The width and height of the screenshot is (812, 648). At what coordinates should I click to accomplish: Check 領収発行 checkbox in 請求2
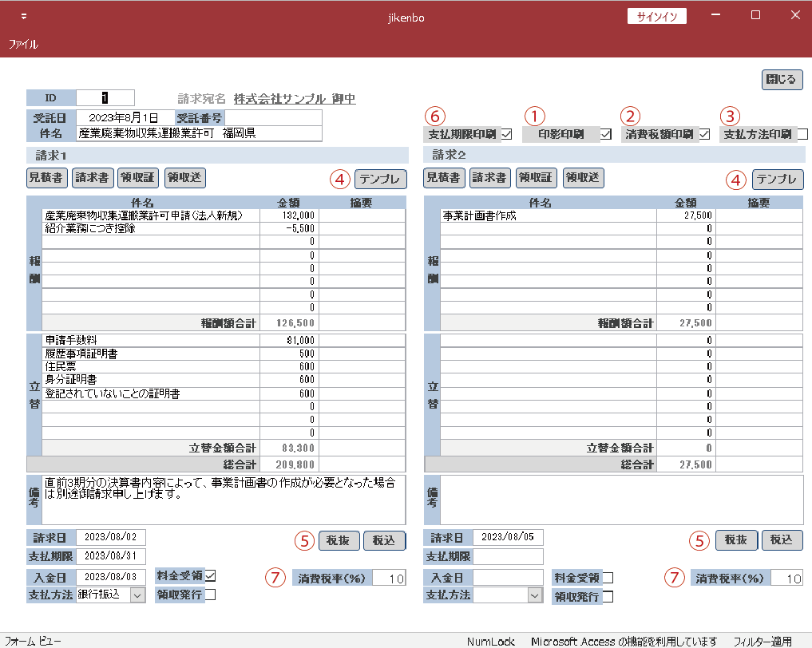tap(608, 596)
